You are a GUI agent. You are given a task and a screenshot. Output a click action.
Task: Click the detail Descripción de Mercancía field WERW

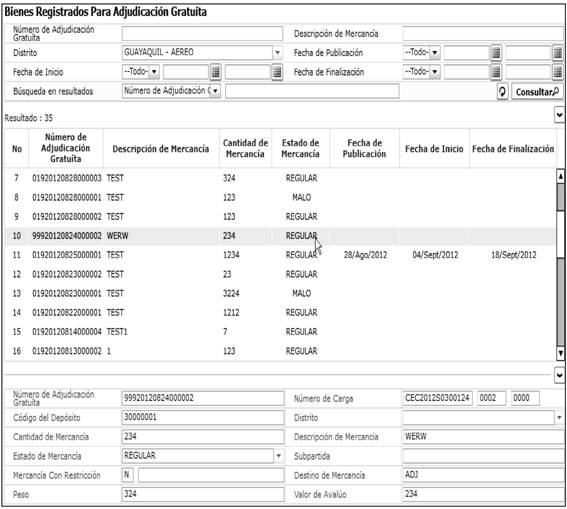(484, 437)
